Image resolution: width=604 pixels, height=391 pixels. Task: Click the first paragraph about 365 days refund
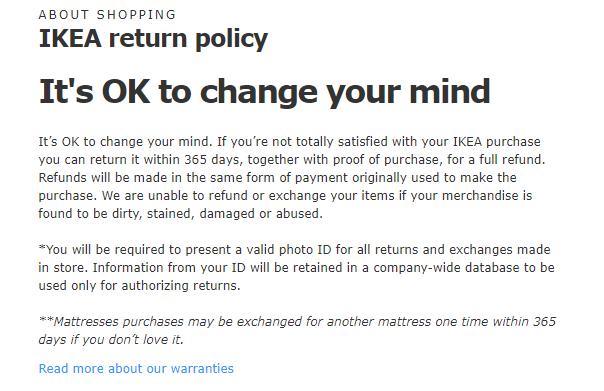[x=292, y=178]
